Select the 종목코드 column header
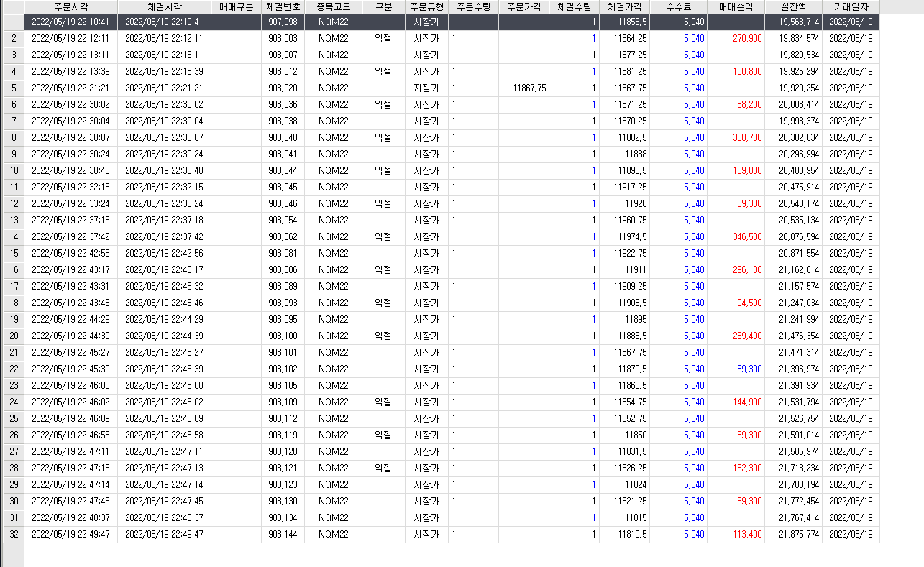Screen dimensions: 924x567 (x=333, y=6)
